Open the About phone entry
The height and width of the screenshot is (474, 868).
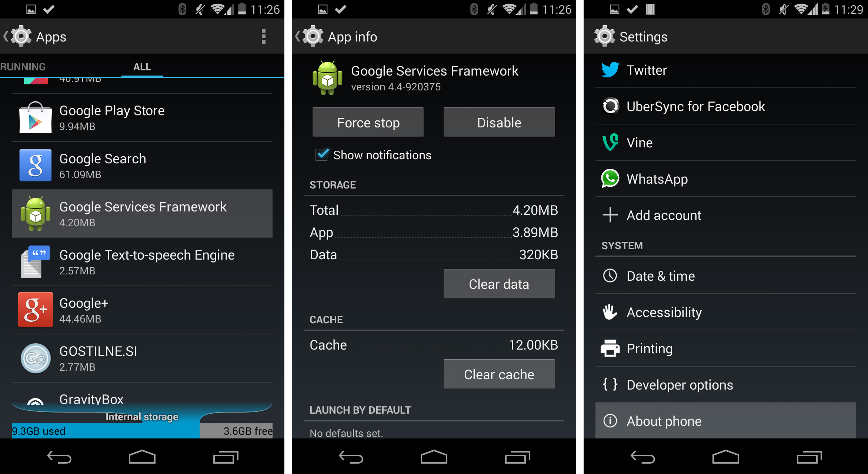point(726,421)
